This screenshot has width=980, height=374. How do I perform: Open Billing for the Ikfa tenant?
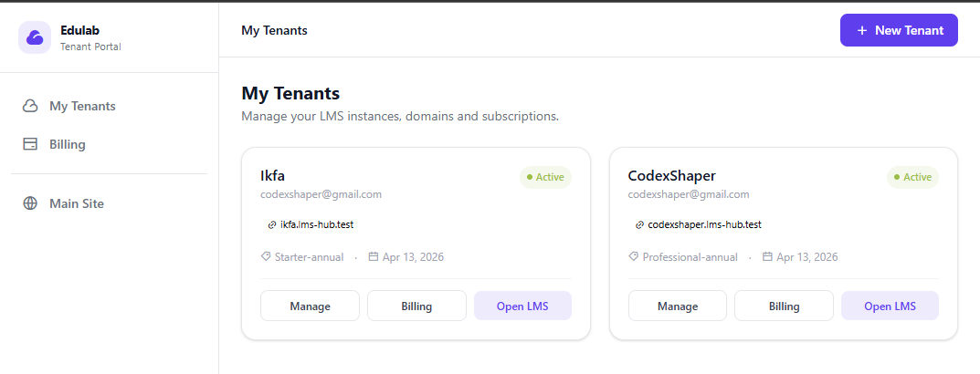pyautogui.click(x=416, y=306)
